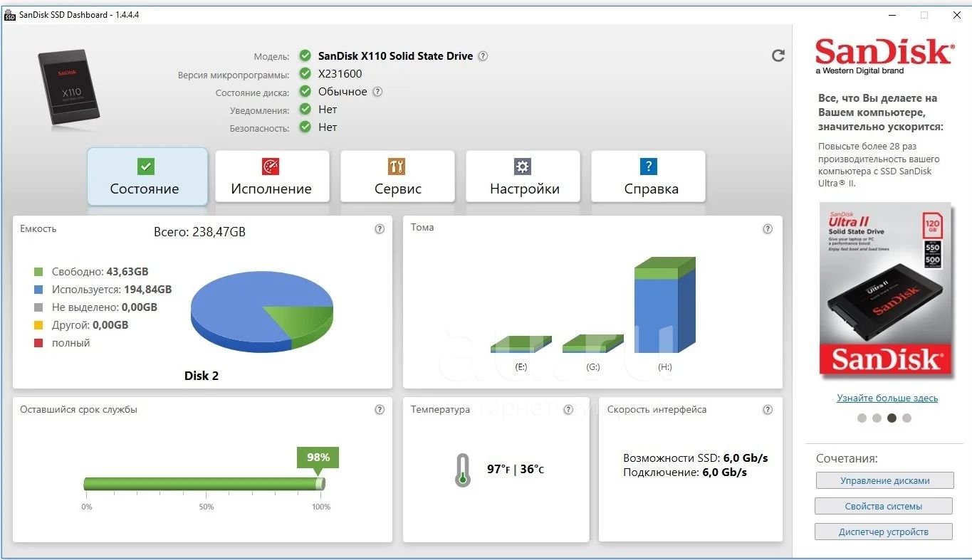Click Возможности SSD: 6,0 Gb/s text
Screen dimensions: 972x560
click(x=696, y=458)
